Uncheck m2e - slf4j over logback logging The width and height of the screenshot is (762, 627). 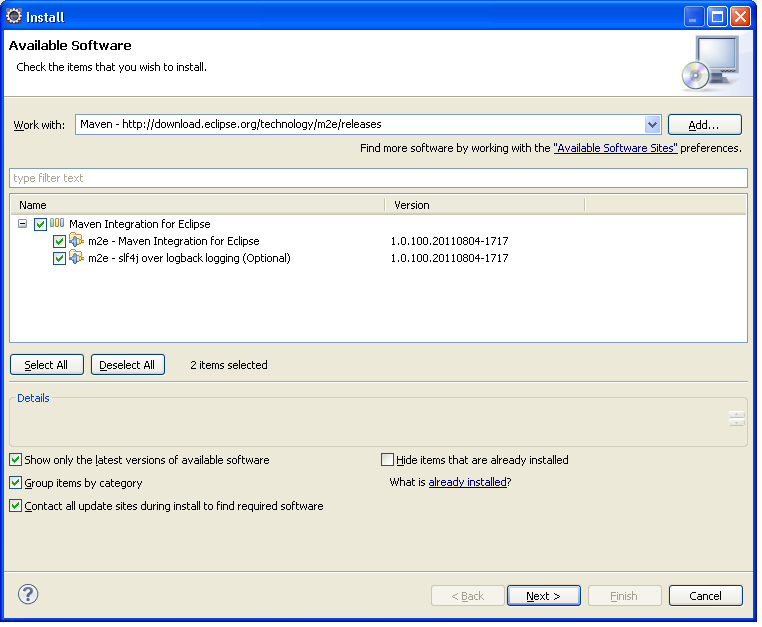(x=59, y=258)
